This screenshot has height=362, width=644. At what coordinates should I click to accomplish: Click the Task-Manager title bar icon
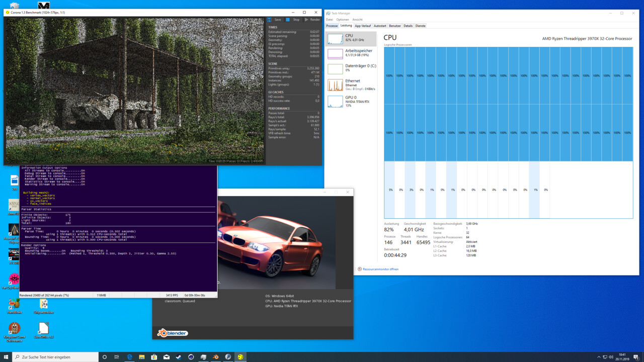(329, 13)
